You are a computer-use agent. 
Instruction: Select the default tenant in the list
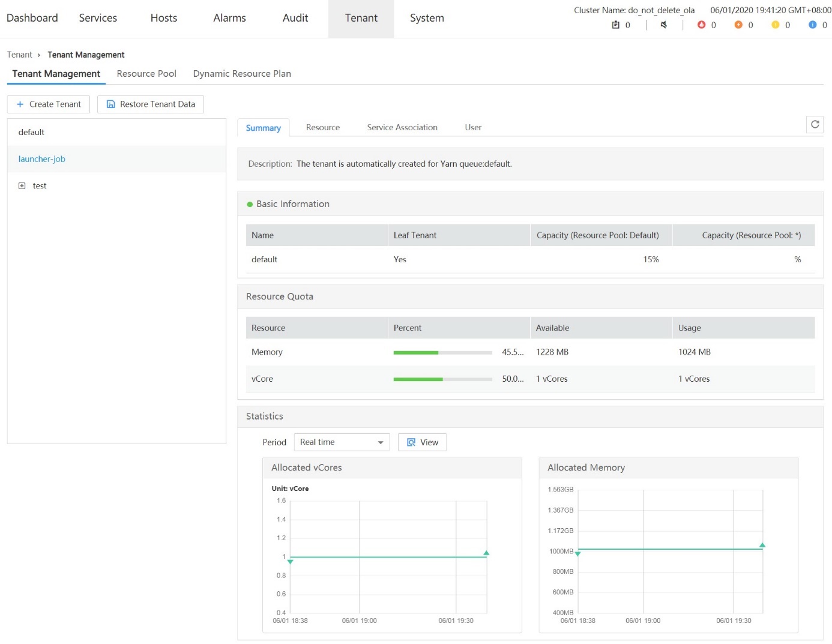(x=116, y=132)
